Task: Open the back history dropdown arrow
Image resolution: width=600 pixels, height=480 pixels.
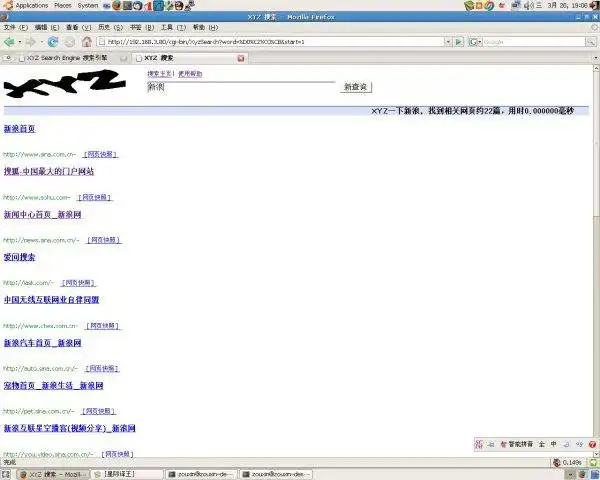Action: pyautogui.click(x=20, y=42)
